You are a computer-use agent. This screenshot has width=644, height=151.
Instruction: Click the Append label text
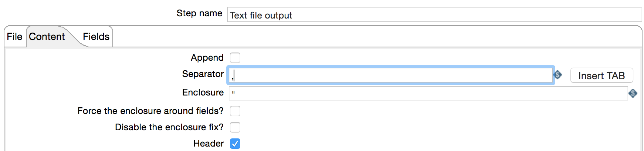point(207,58)
